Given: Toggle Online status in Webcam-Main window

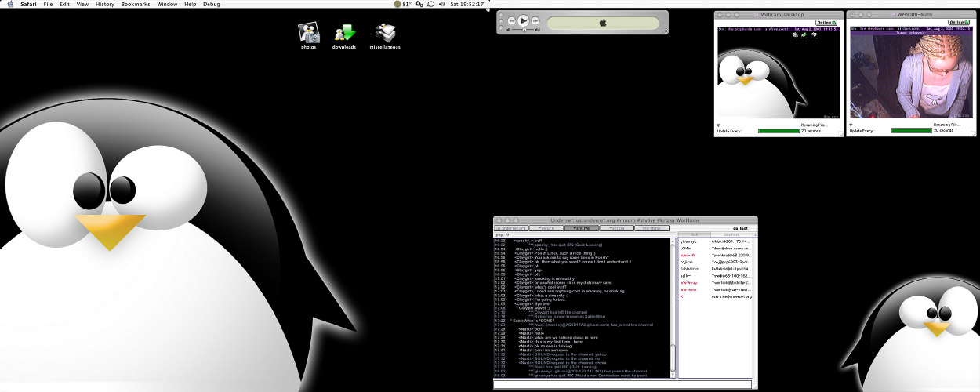Looking at the screenshot, I should (958, 23).
